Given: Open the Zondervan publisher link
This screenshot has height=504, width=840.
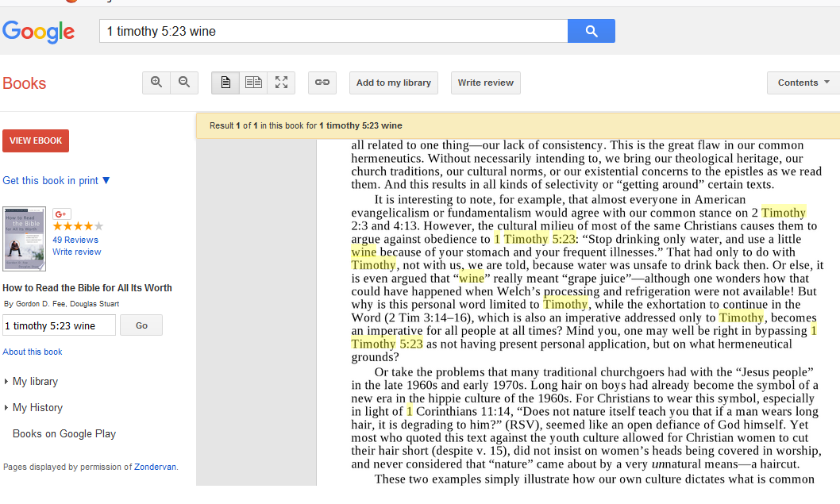Looking at the screenshot, I should tap(155, 467).
